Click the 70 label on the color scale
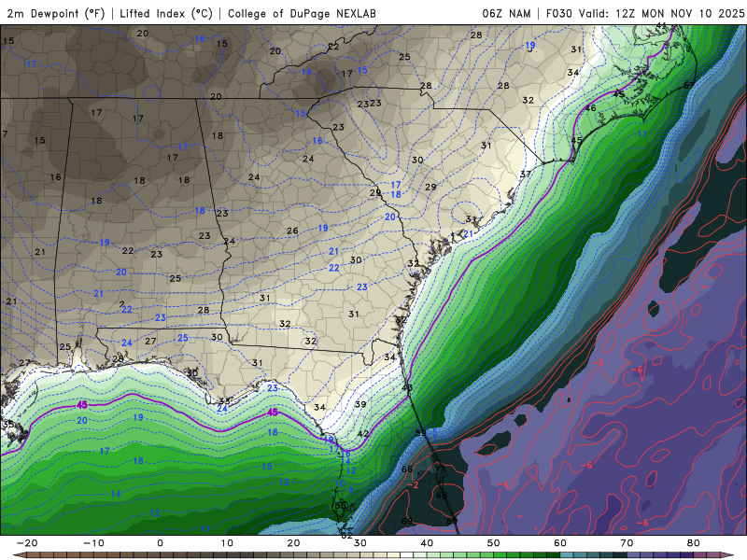 point(627,543)
